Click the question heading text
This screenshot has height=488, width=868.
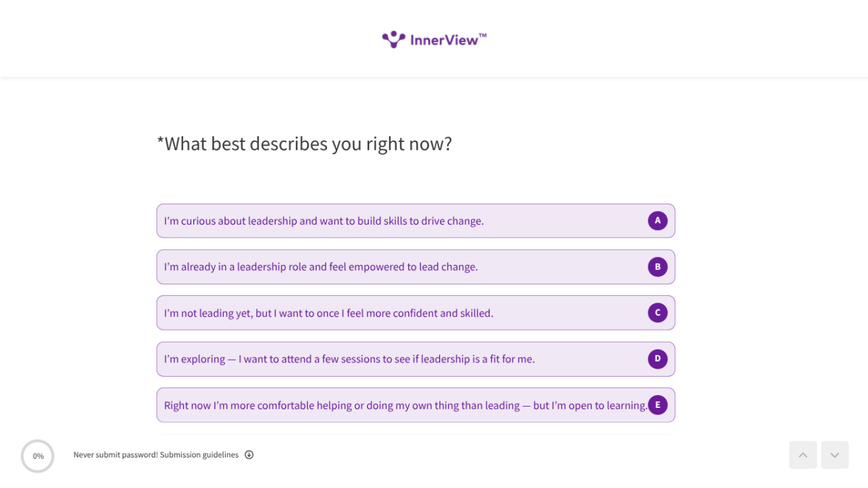(x=304, y=144)
